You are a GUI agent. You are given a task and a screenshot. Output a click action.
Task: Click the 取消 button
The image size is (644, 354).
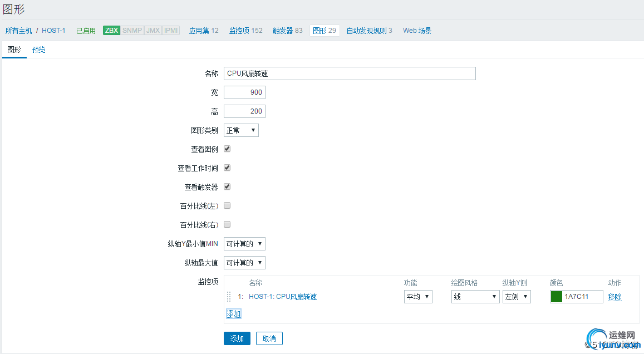click(269, 338)
